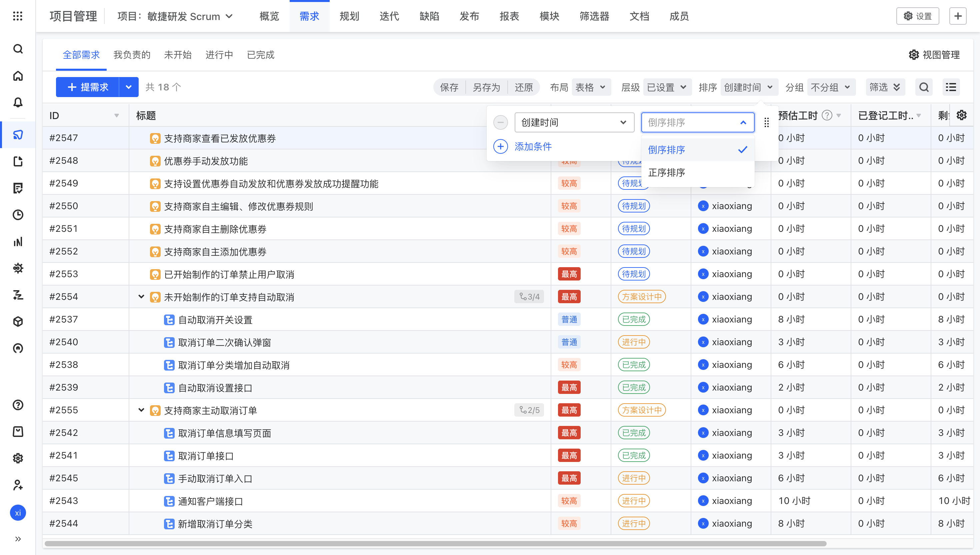Open the sidebar bug tracking icon
The height and width of the screenshot is (555, 980).
coord(18,268)
